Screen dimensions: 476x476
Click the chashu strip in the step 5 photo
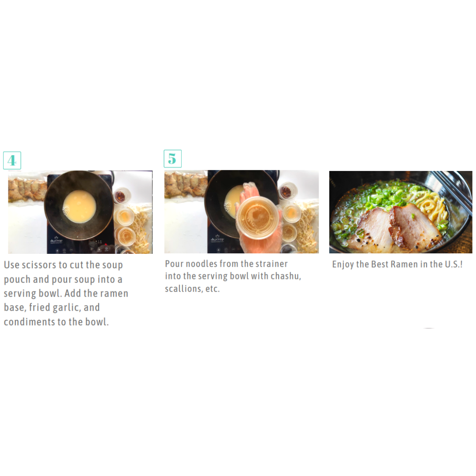[186, 185]
